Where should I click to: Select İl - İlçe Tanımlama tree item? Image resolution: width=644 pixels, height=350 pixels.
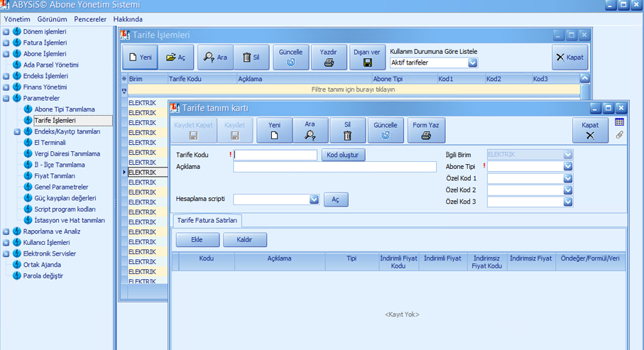(x=60, y=165)
